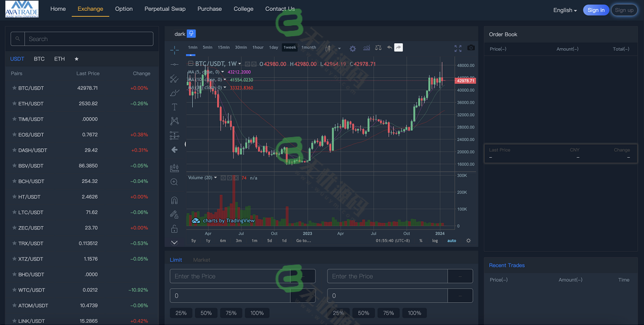This screenshot has height=325, width=644.
Task: Undo last chart action
Action: (389, 48)
